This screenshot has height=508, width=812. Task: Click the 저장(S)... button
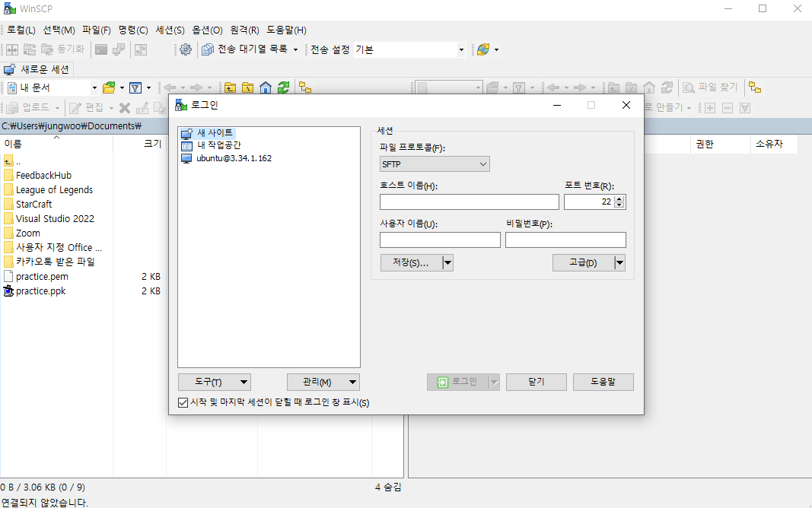(411, 263)
